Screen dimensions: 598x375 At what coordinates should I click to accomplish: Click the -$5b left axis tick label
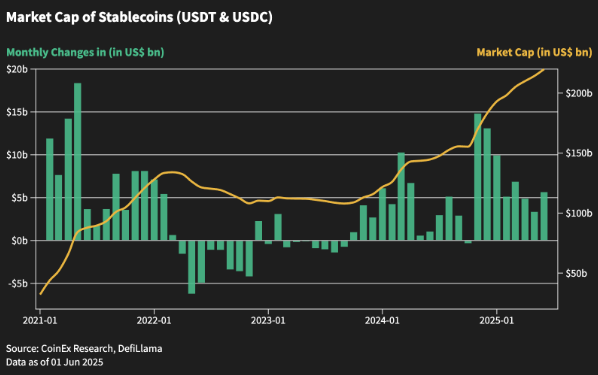[18, 284]
